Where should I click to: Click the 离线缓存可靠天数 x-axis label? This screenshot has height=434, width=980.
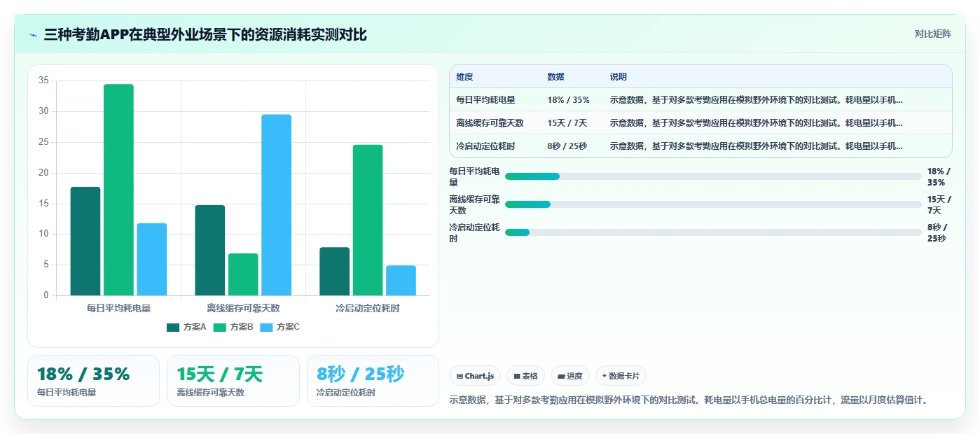pos(243,308)
